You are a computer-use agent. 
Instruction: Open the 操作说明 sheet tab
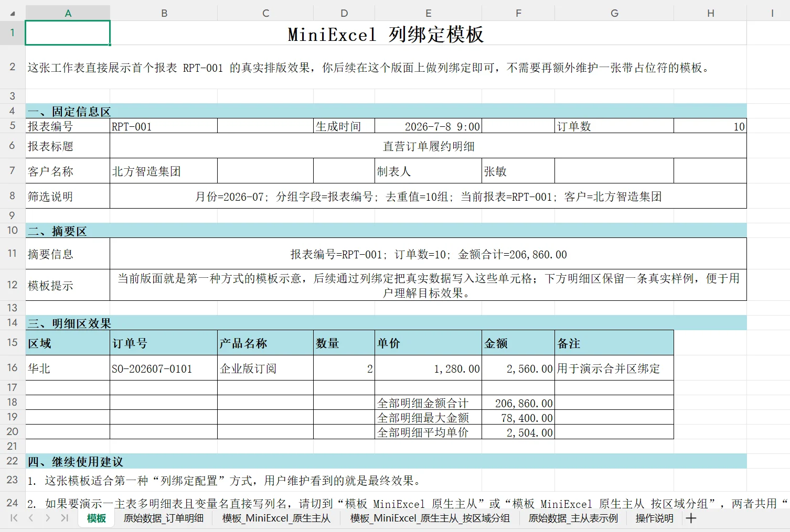tap(654, 518)
